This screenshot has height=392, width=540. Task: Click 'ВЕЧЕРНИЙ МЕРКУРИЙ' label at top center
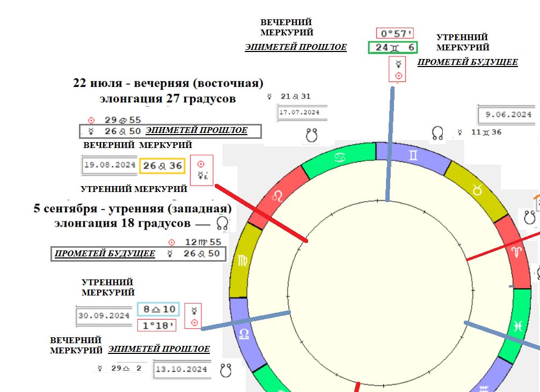click(287, 27)
